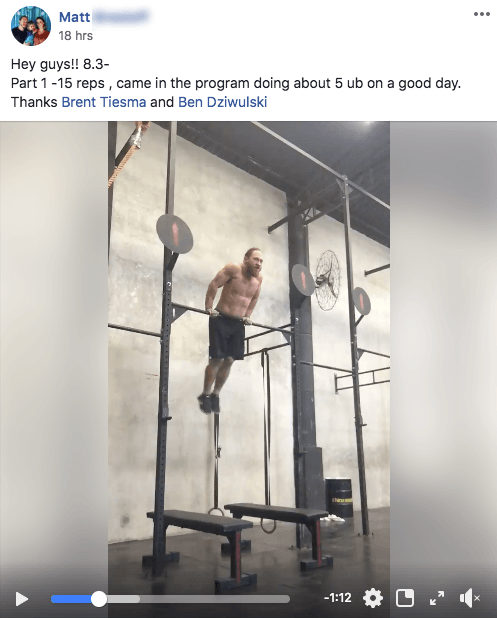Click the video progress slider handle
The image size is (497, 618).
[x=99, y=599]
